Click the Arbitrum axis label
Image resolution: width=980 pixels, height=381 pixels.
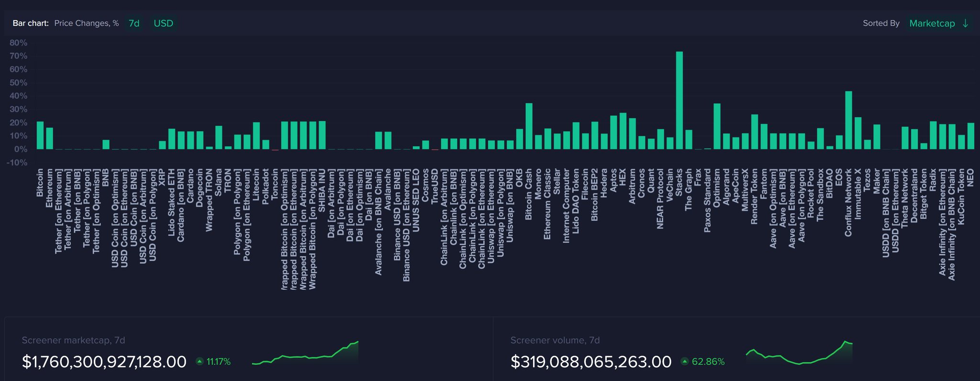click(632, 186)
